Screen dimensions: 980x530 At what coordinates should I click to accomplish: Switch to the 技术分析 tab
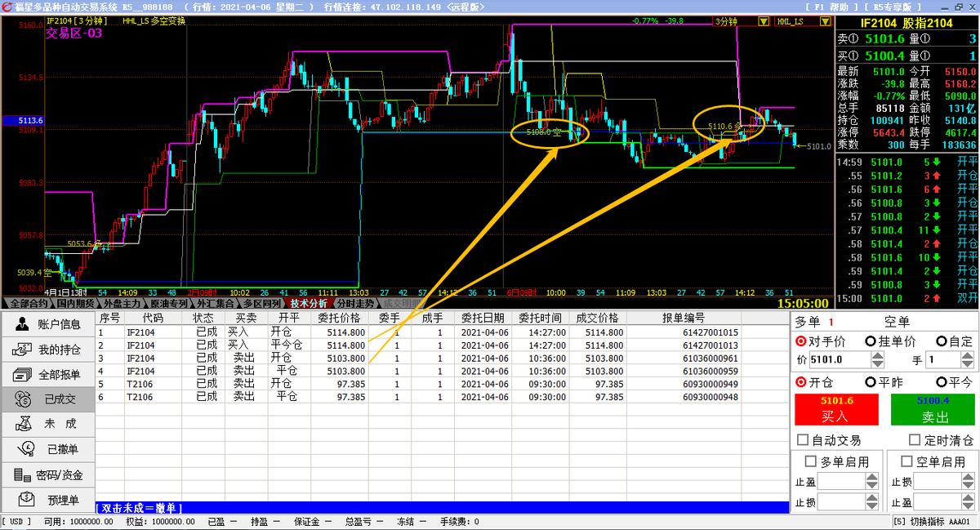[x=309, y=303]
